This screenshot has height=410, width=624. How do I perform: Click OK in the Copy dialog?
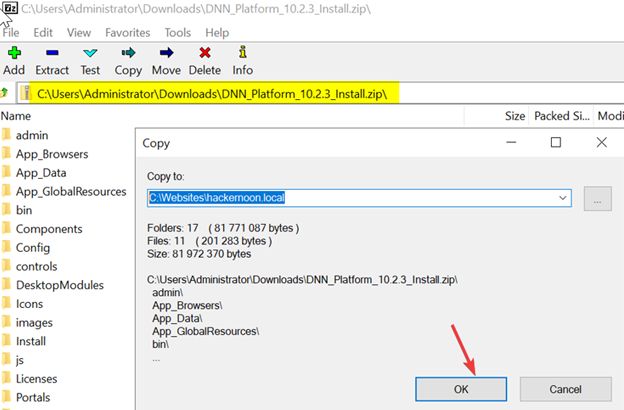(461, 389)
